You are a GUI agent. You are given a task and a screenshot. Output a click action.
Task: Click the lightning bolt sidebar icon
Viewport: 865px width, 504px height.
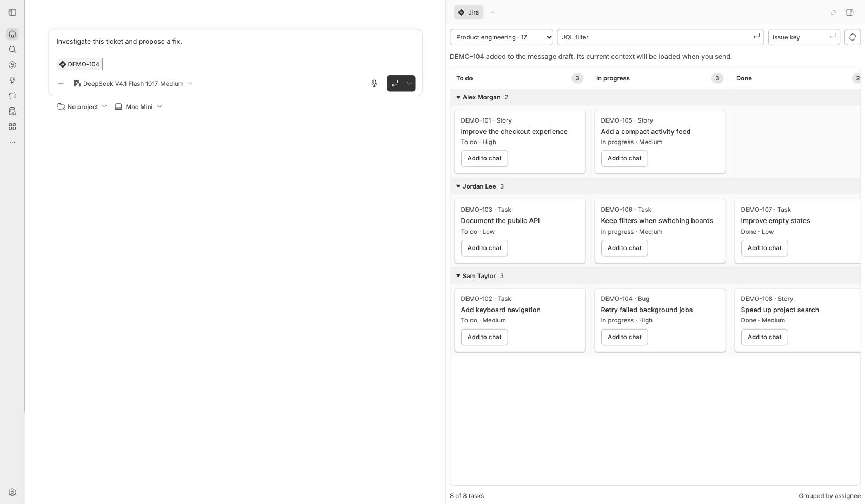click(12, 80)
